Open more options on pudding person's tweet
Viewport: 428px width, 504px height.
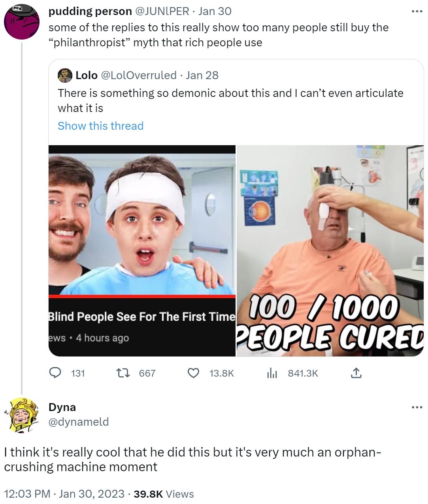point(417,11)
